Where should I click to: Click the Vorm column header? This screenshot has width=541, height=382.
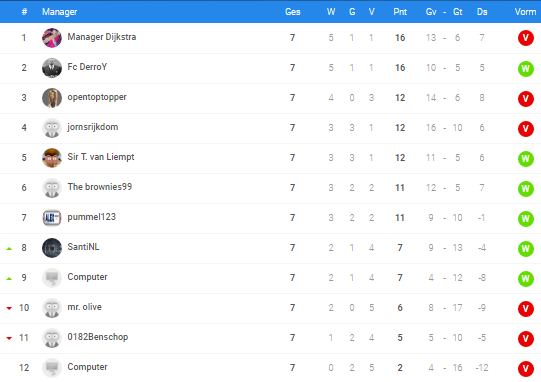pos(525,12)
